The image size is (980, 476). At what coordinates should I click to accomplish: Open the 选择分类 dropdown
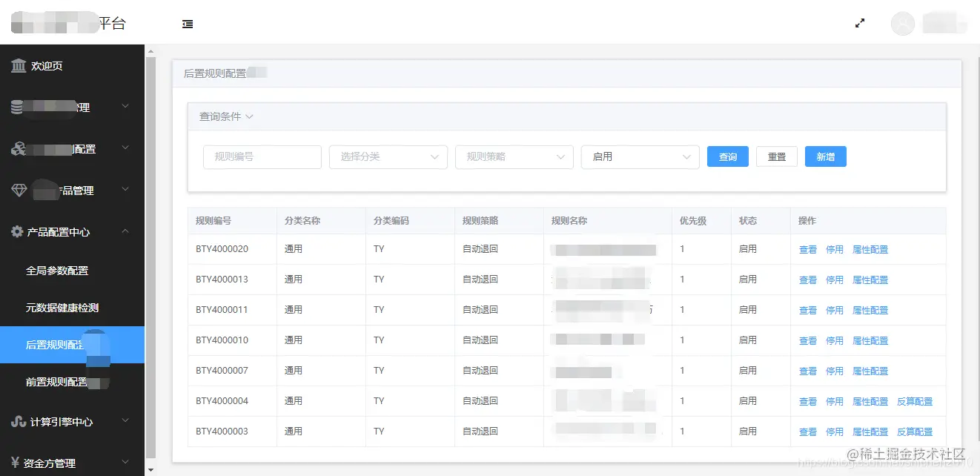tap(388, 156)
